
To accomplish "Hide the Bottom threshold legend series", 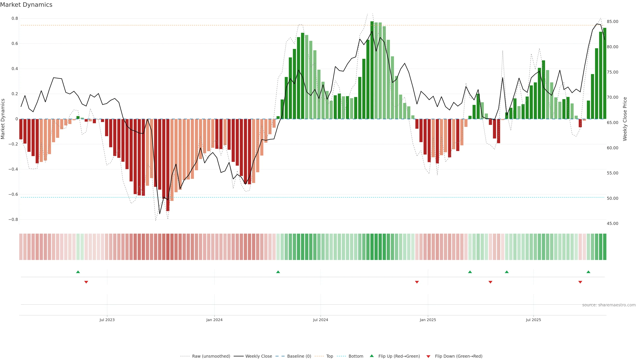I will (356, 356).
